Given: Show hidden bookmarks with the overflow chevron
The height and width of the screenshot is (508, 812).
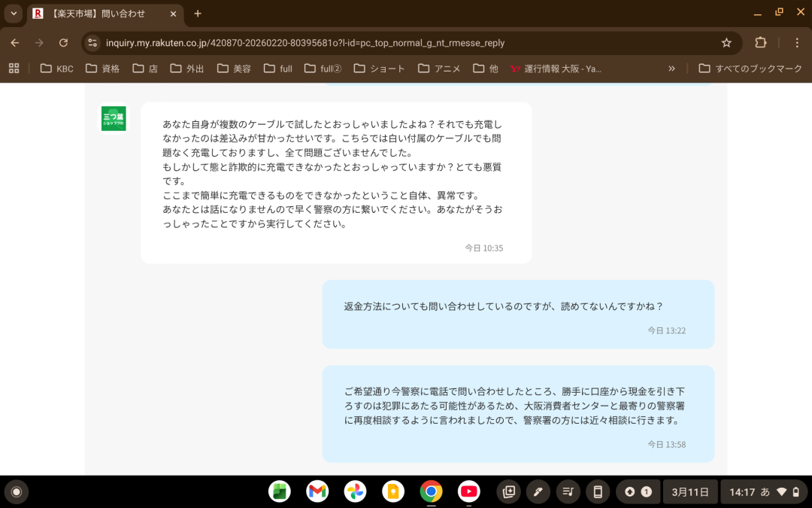Looking at the screenshot, I should [671, 68].
